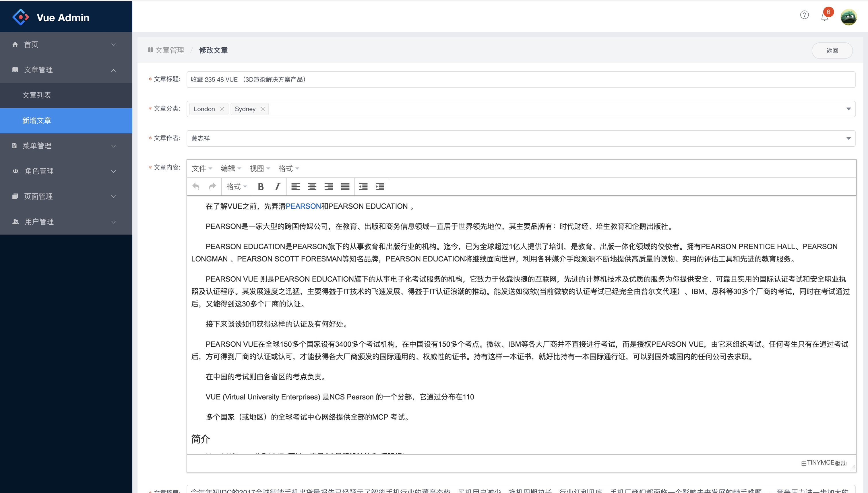Open the 格式 toolbar dropdown

point(237,187)
